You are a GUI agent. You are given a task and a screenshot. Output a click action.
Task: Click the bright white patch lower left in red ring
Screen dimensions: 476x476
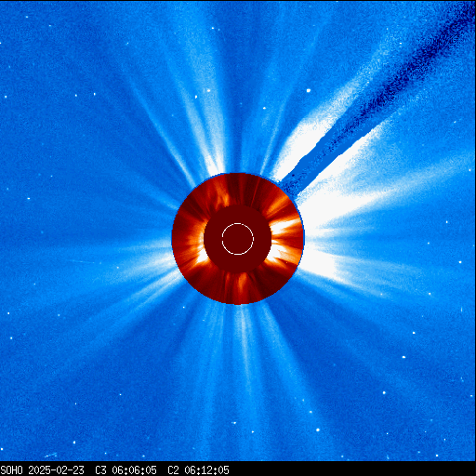click(202, 258)
